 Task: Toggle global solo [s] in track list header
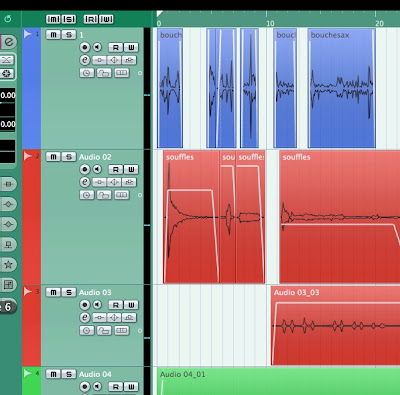point(69,19)
